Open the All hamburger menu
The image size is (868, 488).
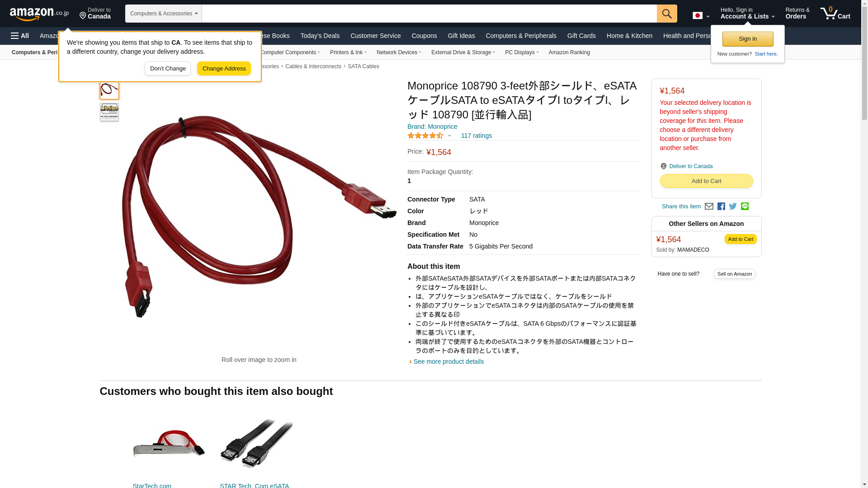click(20, 36)
